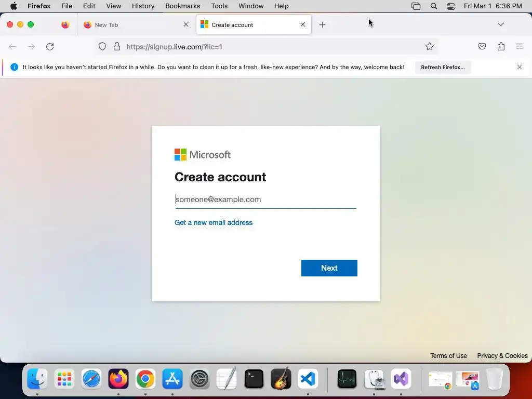
Task: Focus the someone@example.com email field
Action: point(265,199)
